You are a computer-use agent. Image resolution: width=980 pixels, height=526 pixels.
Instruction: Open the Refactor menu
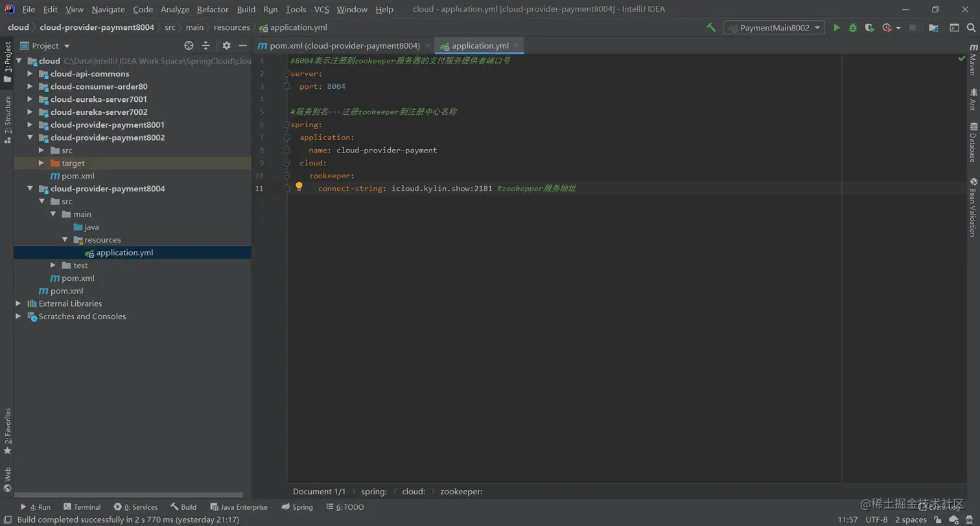coord(213,9)
